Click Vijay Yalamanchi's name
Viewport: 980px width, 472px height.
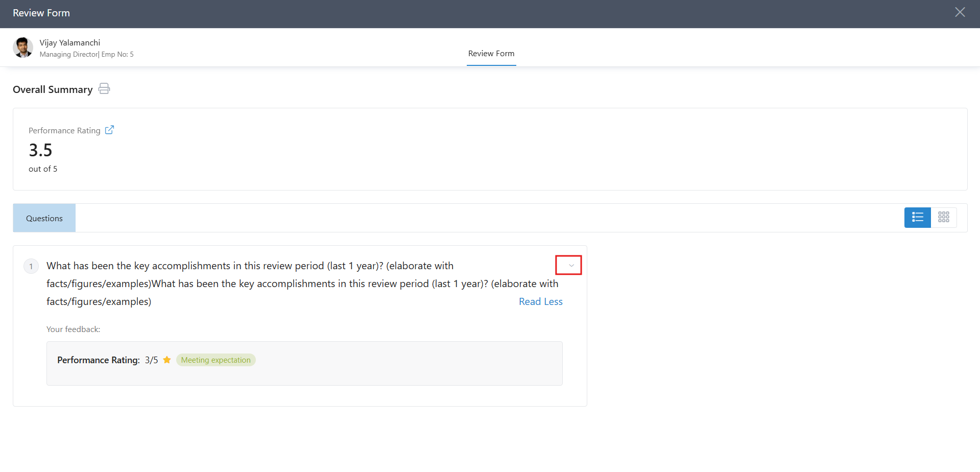(x=69, y=42)
